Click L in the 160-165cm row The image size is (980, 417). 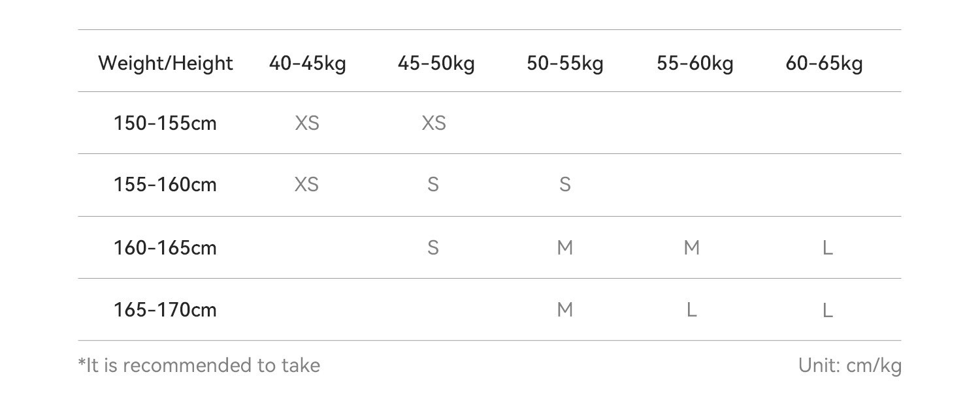(x=828, y=247)
